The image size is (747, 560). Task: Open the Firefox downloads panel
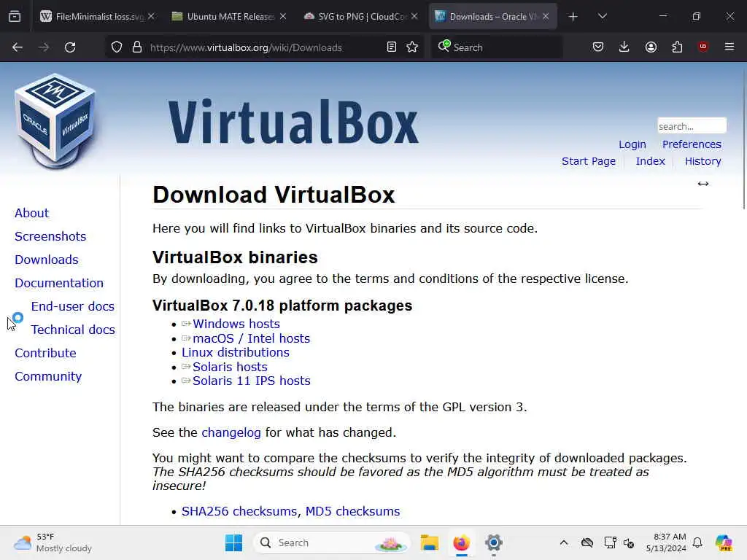click(x=624, y=47)
